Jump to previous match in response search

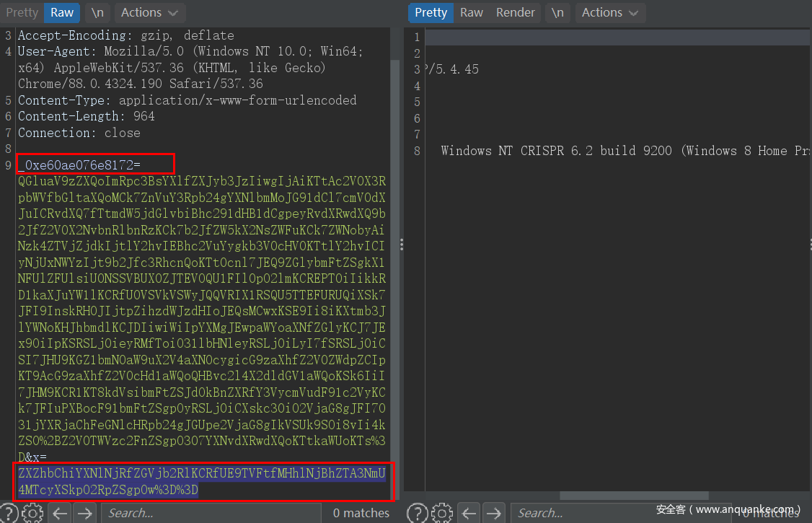tap(469, 513)
